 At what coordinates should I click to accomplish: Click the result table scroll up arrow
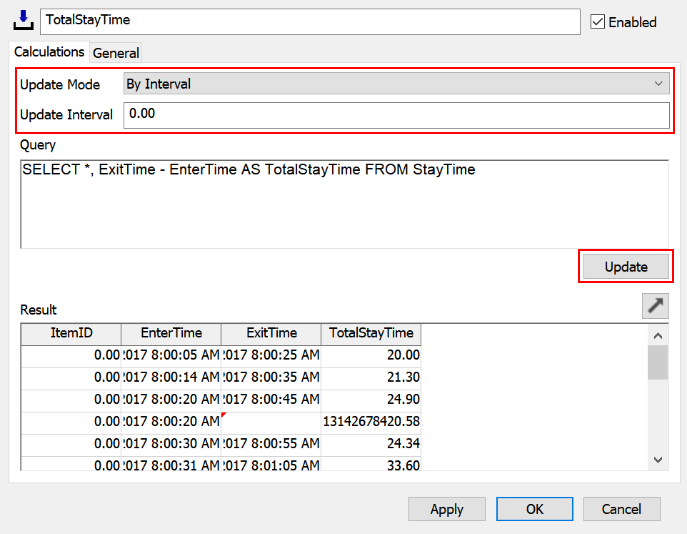click(x=657, y=334)
